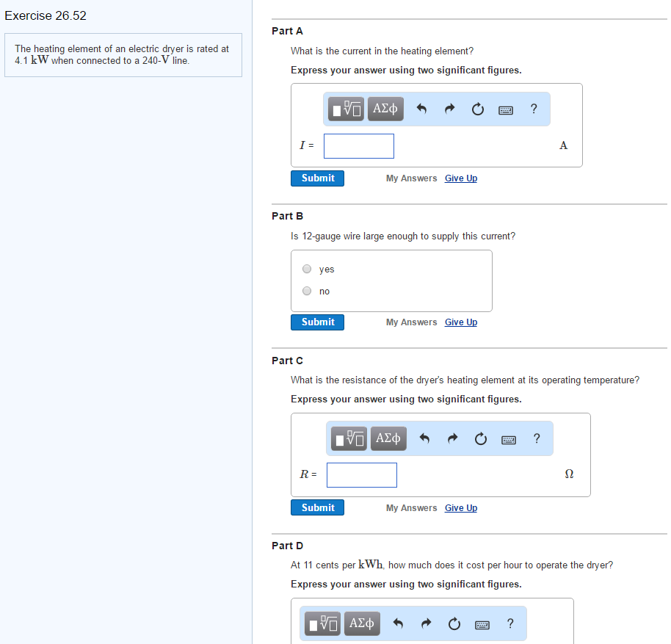Reset the answer field using Part A reset icon
This screenshot has height=644, width=671.
coord(477,109)
